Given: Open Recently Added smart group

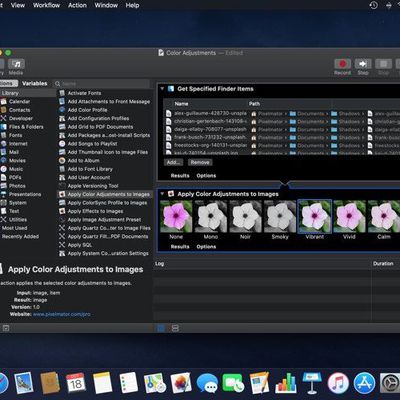Looking at the screenshot, I should click(x=20, y=236).
